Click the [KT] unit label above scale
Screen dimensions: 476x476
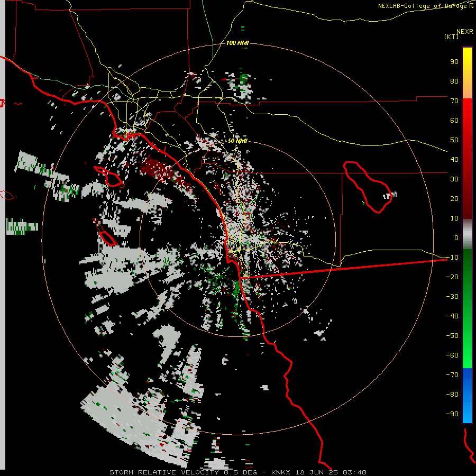point(451,36)
